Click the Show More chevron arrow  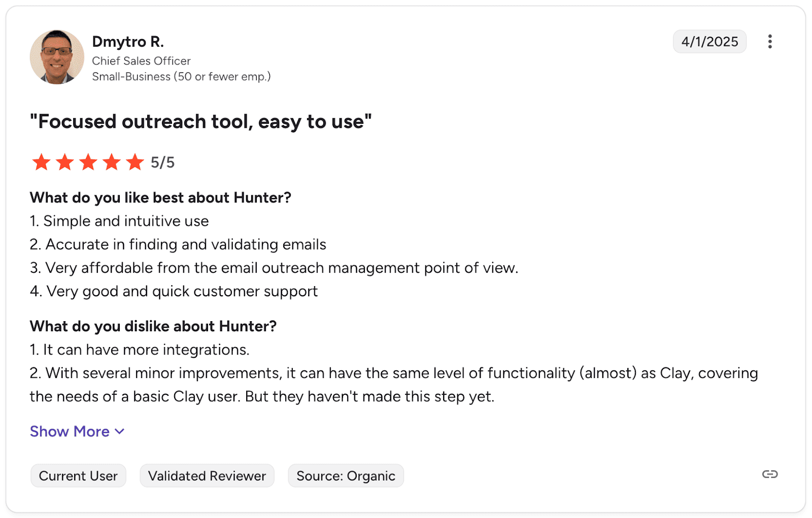(x=120, y=431)
